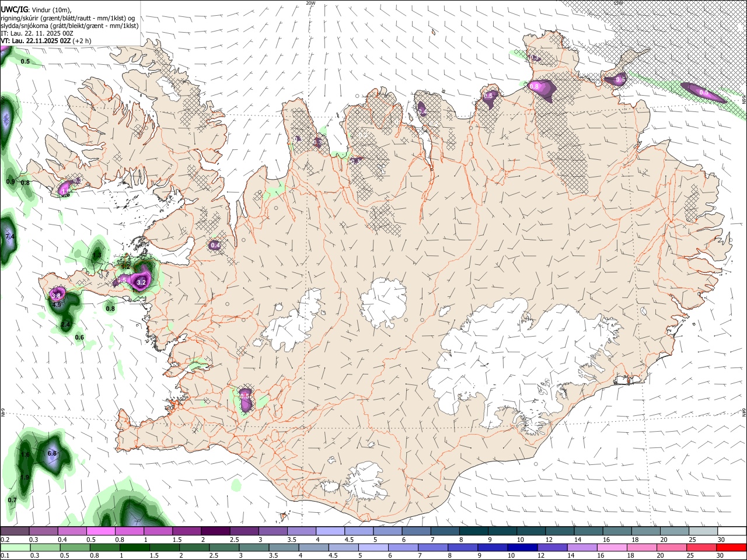Click the 'slydda/snjókoma' legend description line
The height and width of the screenshot is (560, 747).
point(69,25)
